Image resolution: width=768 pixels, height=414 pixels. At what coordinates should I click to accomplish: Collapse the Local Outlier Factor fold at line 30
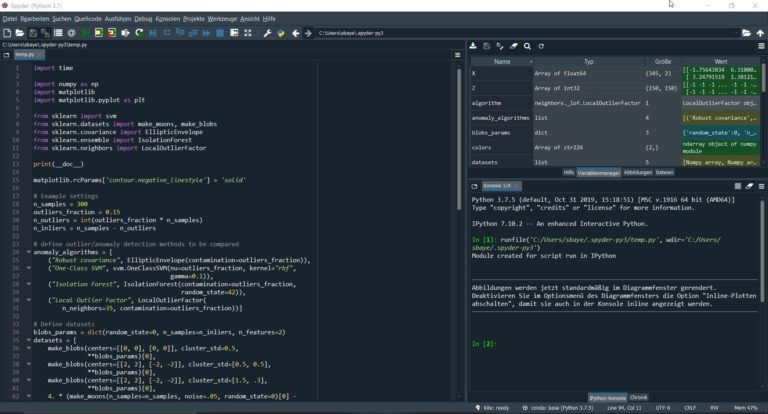click(28, 300)
